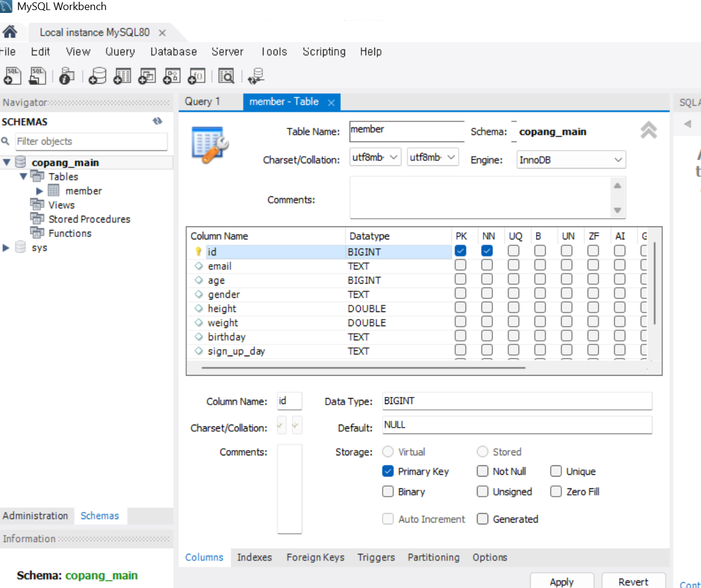Create a new SQL tab icon
Image resolution: width=701 pixels, height=588 pixels.
tap(12, 76)
